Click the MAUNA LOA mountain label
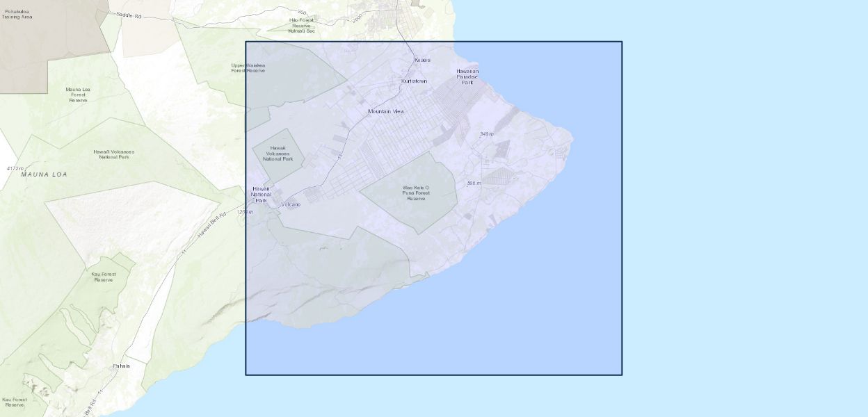The image size is (868, 417). pyautogui.click(x=42, y=174)
